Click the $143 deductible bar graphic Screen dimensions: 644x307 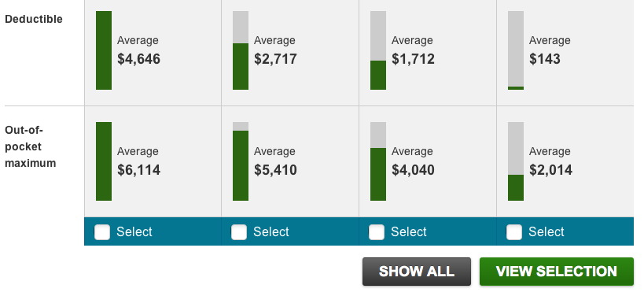pos(516,50)
